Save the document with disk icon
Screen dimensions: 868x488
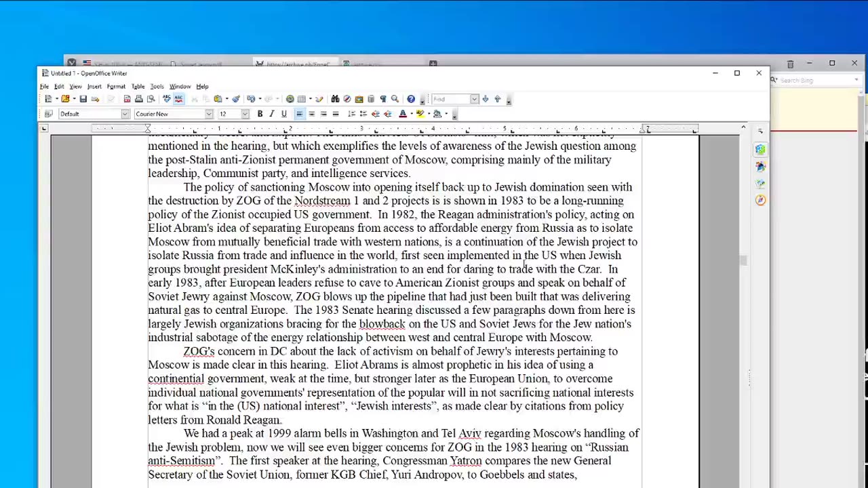83,99
